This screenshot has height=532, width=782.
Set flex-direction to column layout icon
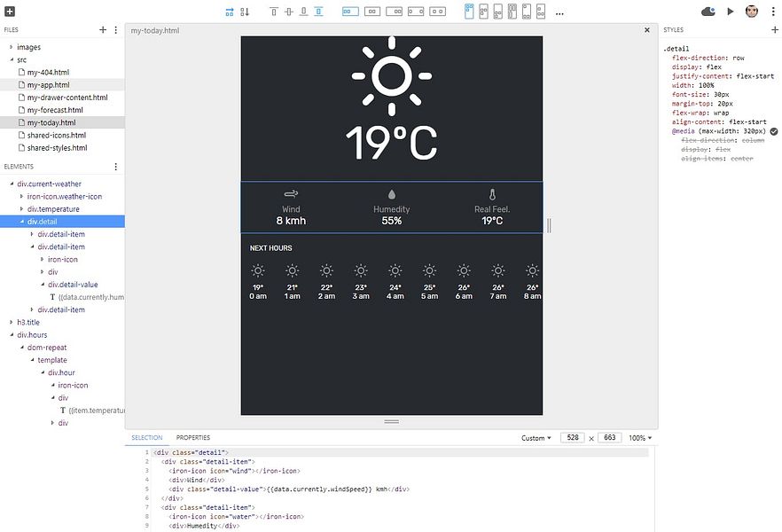coord(245,12)
